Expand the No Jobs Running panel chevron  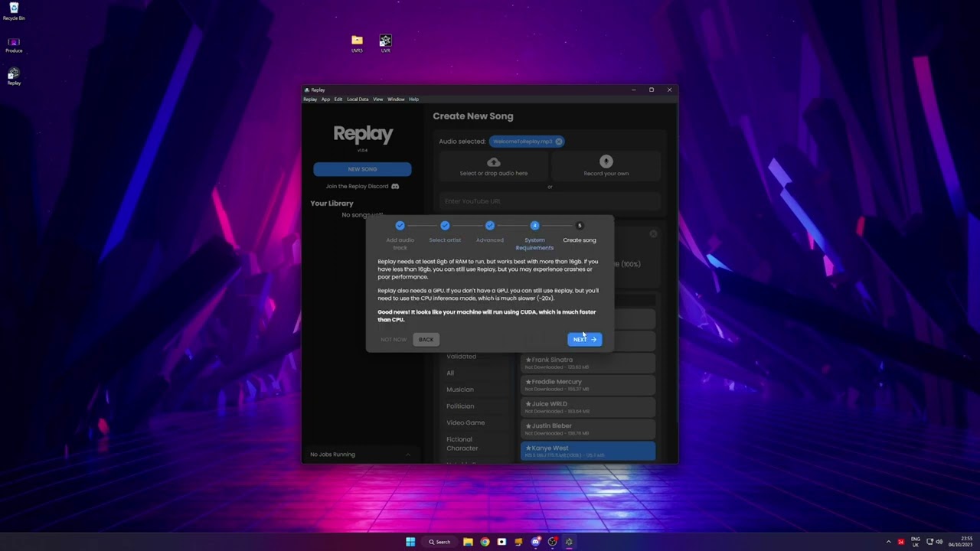tap(408, 455)
